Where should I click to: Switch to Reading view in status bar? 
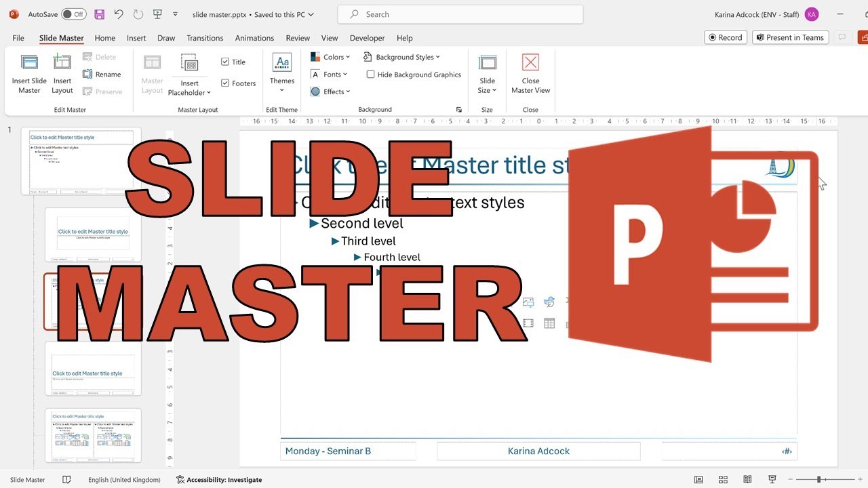click(x=747, y=479)
